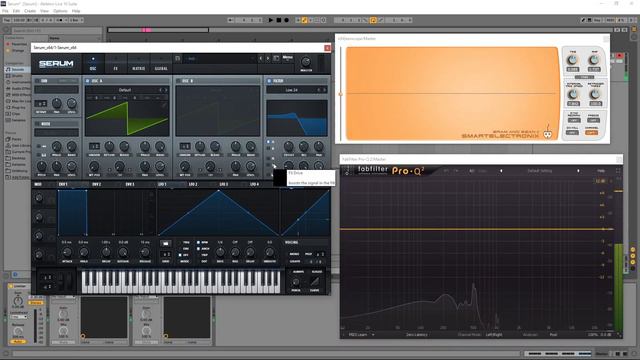
Task: Toggle the SUB oscillator on in Serum
Action: coord(37,81)
